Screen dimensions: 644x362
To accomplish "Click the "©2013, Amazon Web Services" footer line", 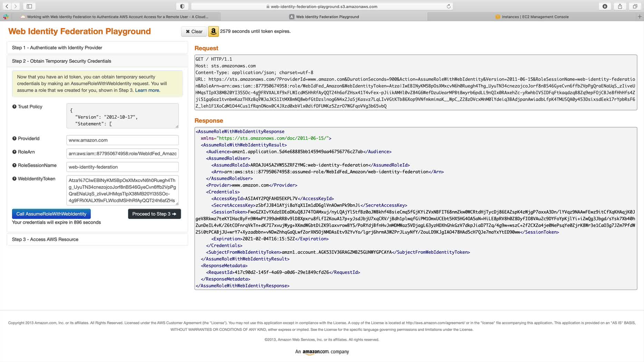I will coord(322,340).
